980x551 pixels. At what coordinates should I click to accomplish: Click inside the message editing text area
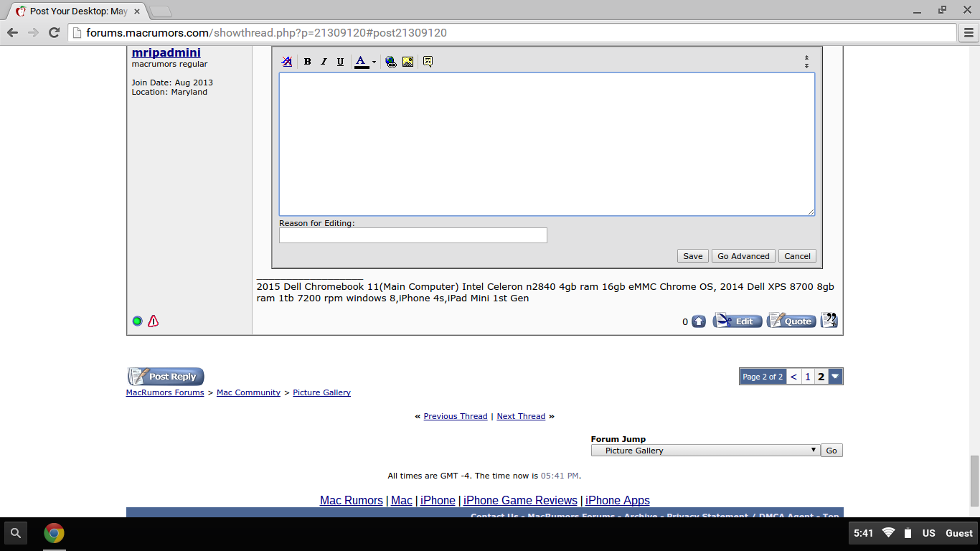[x=547, y=144]
